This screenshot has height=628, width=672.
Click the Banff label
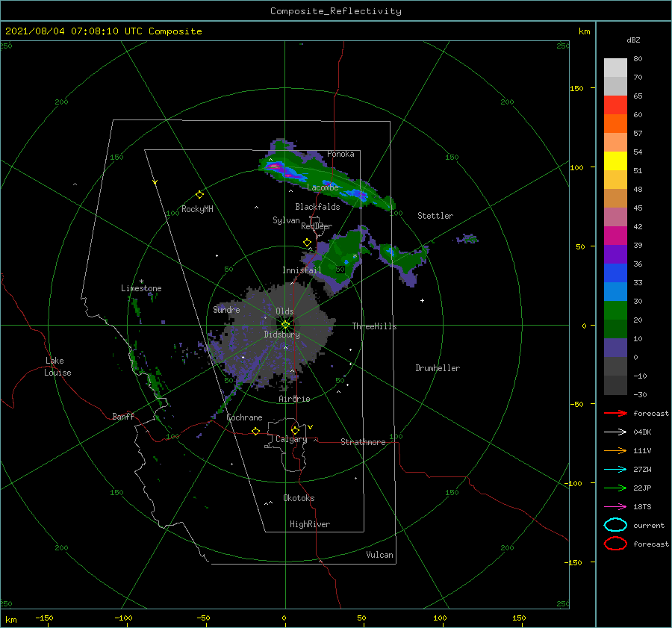(123, 416)
